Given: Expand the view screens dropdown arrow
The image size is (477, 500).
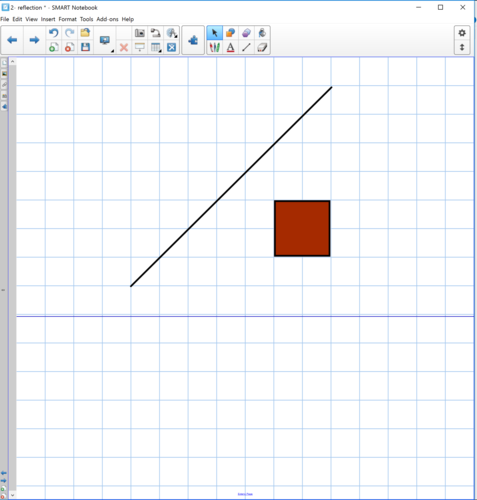Looking at the screenshot, I should tap(112, 51).
